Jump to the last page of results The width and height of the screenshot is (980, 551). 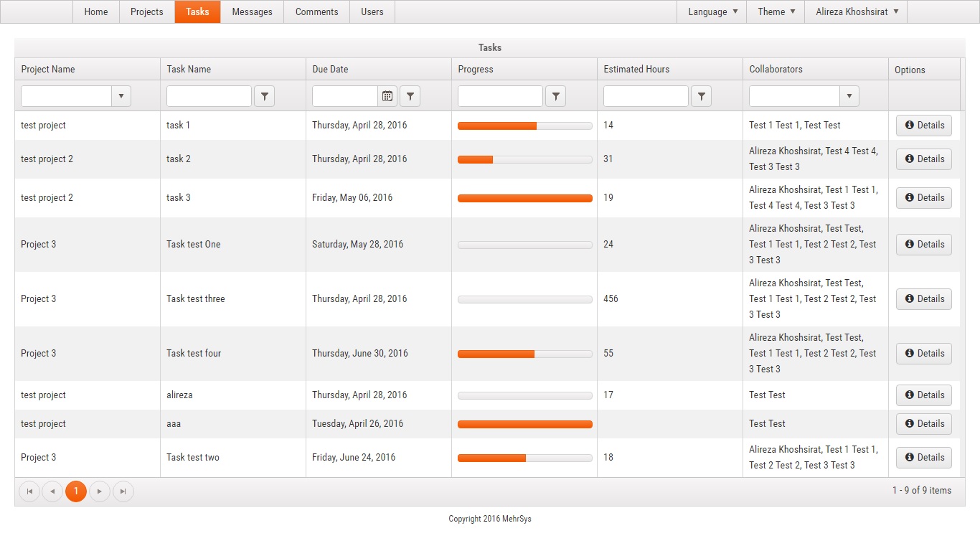click(123, 491)
